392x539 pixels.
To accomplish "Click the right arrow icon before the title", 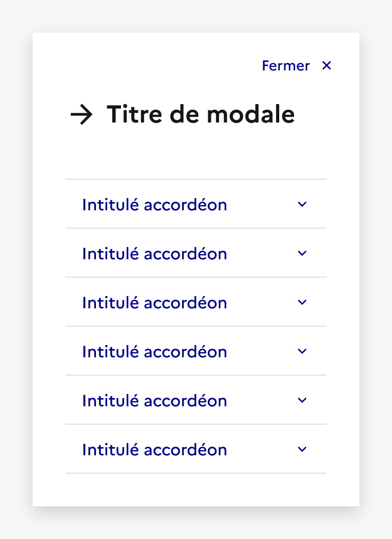I will click(82, 115).
